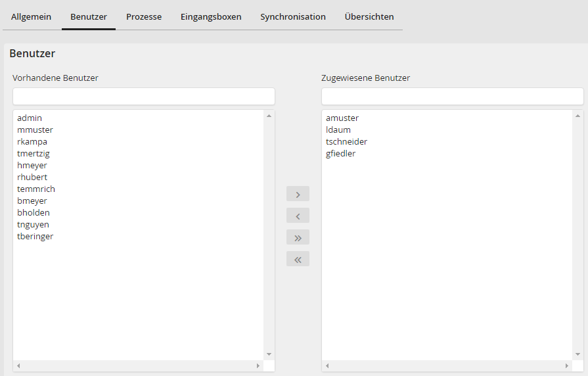The height and width of the screenshot is (376, 588).
Task: Click the assign all users double-arrow button
Action: point(298,237)
